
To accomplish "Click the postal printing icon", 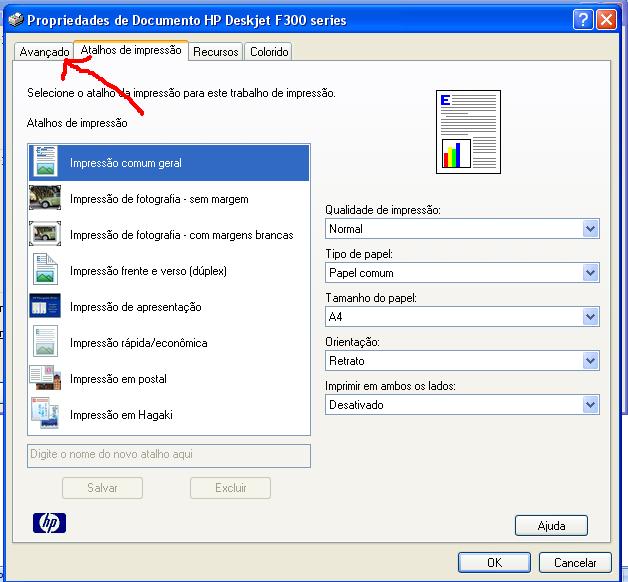I will point(45,377).
